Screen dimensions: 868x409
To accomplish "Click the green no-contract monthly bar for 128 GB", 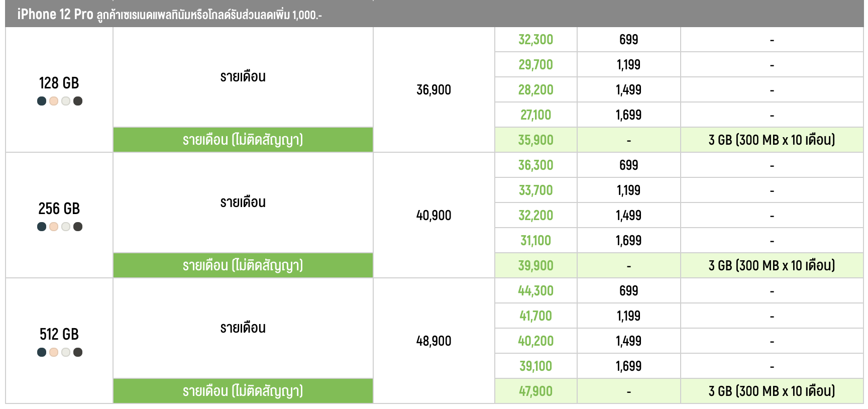I will point(243,140).
